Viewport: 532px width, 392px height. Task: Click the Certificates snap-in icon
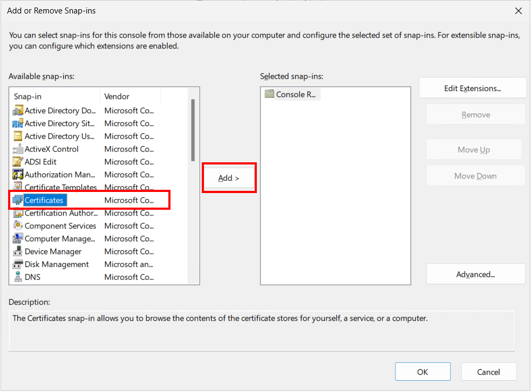18,201
